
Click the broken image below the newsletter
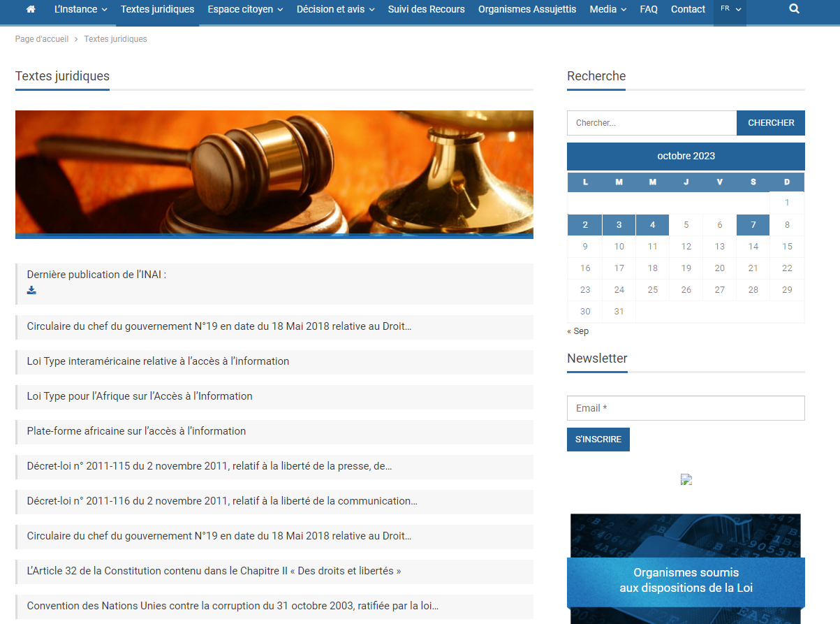coord(686,479)
